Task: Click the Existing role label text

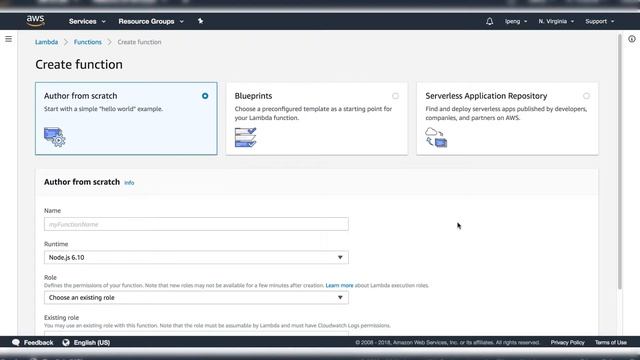Action: [62, 318]
